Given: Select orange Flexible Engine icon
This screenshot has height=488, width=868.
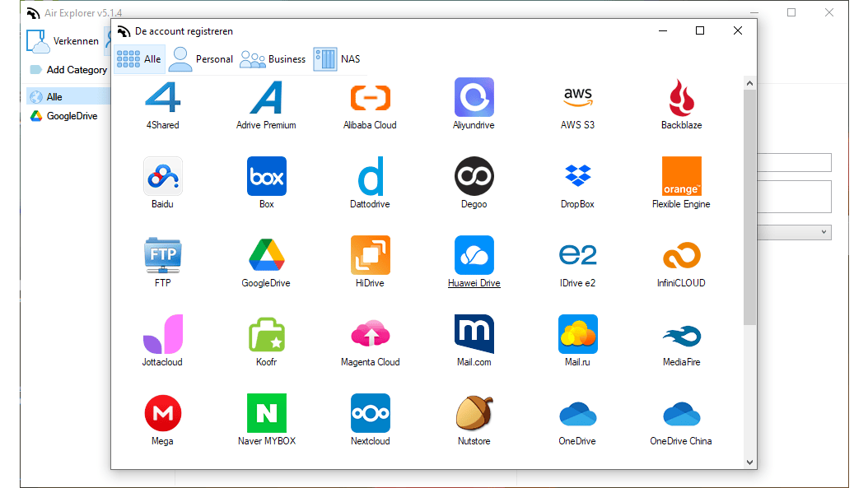Looking at the screenshot, I should (681, 176).
